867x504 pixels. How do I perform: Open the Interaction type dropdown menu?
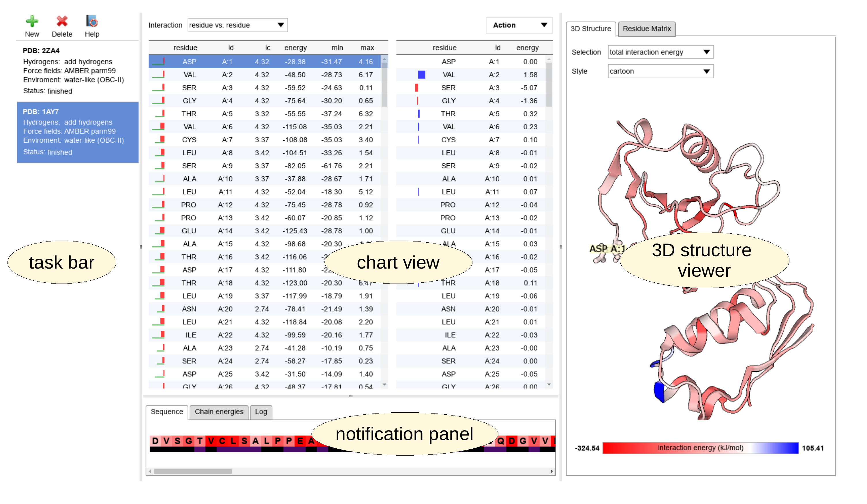coord(237,25)
